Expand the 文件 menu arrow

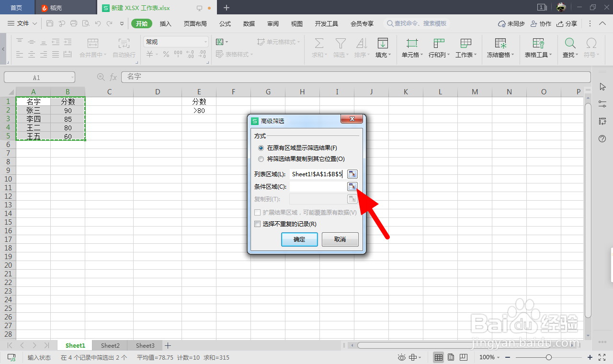(34, 23)
